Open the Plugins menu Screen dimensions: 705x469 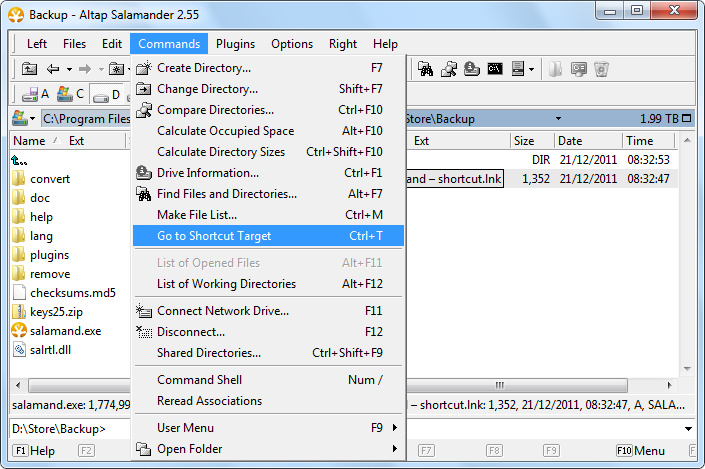coord(235,44)
